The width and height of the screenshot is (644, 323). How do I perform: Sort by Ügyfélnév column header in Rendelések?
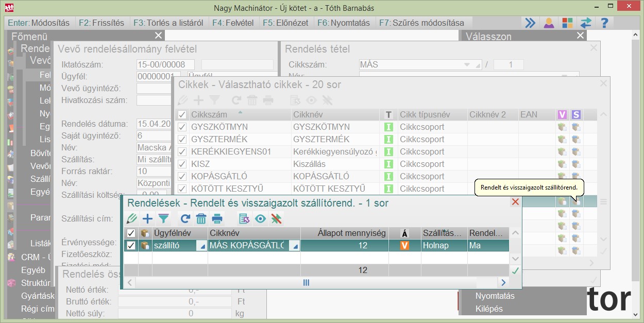click(180, 233)
